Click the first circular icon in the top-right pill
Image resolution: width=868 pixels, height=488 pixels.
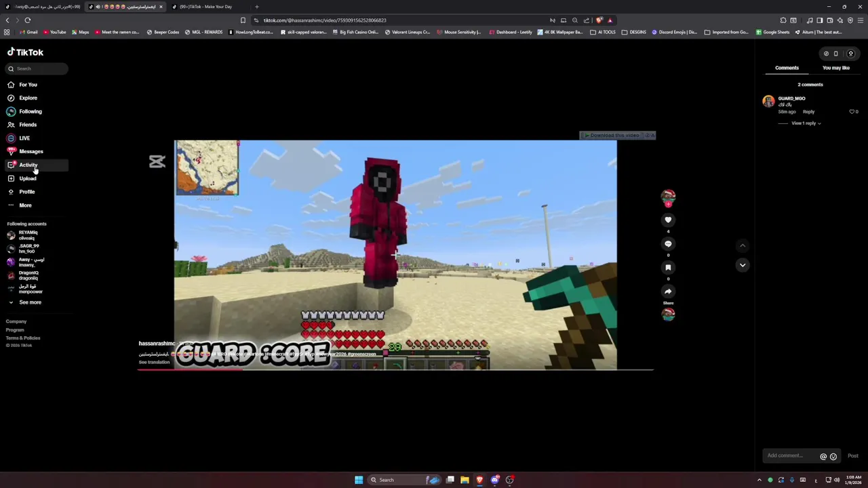[x=826, y=54]
